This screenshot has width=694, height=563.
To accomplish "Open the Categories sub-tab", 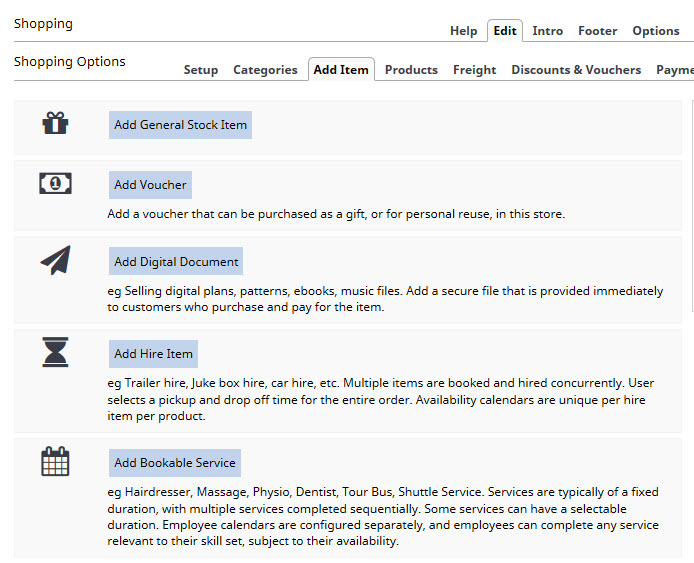I will pos(265,69).
